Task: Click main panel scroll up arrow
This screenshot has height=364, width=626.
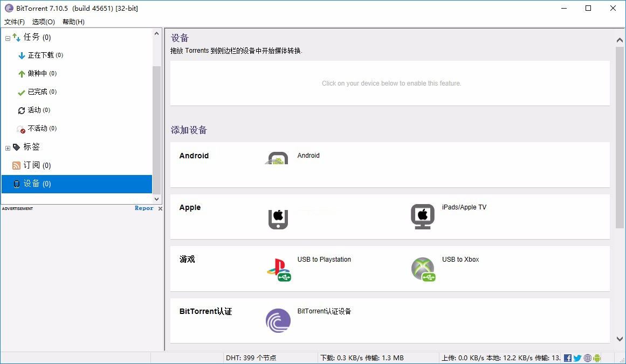Action: click(620, 40)
